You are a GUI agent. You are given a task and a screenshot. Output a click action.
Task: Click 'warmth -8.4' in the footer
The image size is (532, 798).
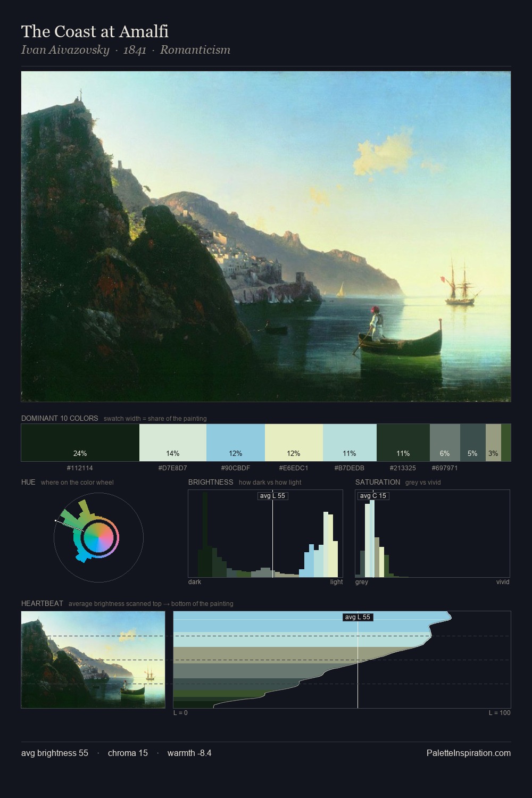point(189,753)
